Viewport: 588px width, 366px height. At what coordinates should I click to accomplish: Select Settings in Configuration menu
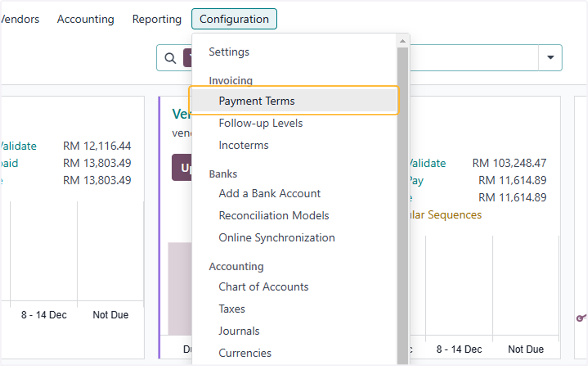229,52
